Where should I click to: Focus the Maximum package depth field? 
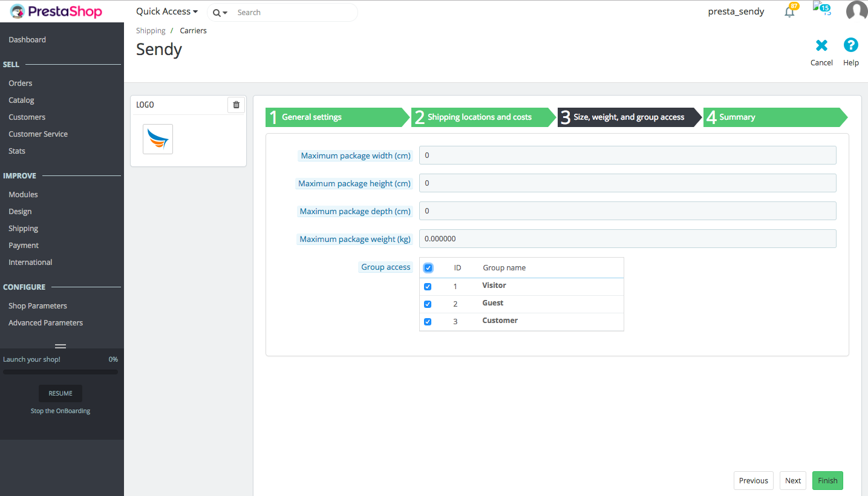click(627, 211)
